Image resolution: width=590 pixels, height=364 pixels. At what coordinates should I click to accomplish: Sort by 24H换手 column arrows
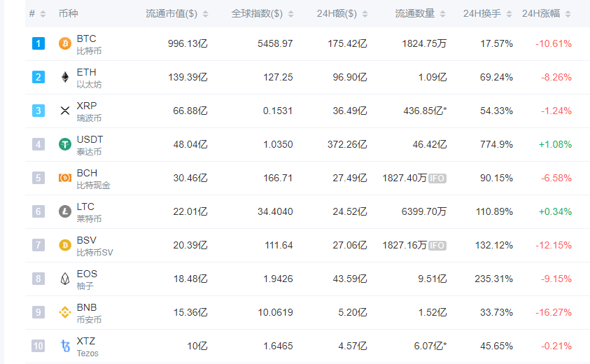pos(509,14)
